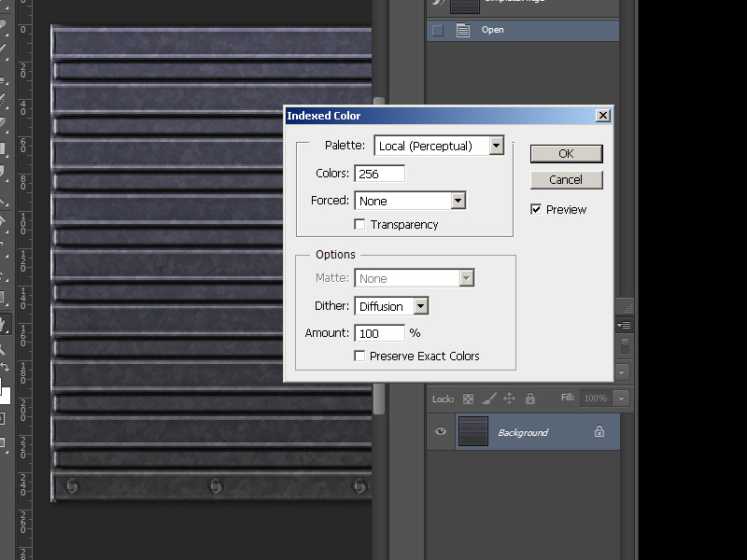The height and width of the screenshot is (560, 747).
Task: Toggle Quick Mask mode icon
Action: (x=3, y=419)
